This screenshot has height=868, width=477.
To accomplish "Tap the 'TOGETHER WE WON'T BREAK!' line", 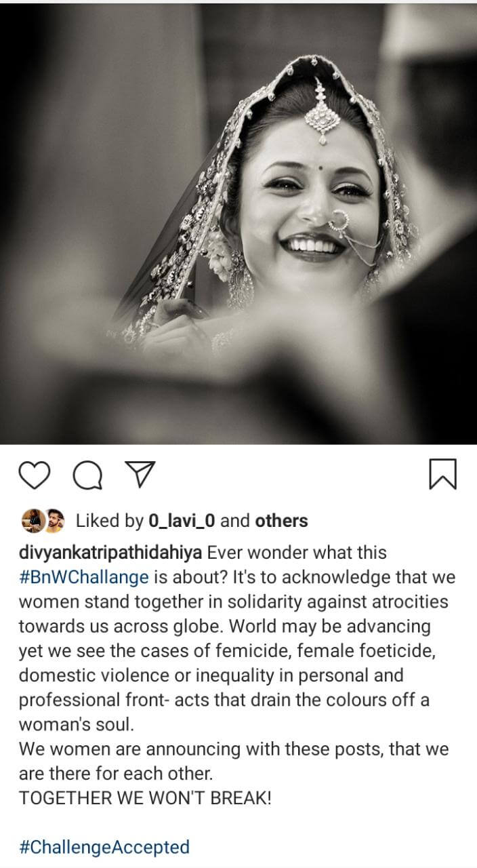I will click(x=145, y=797).
